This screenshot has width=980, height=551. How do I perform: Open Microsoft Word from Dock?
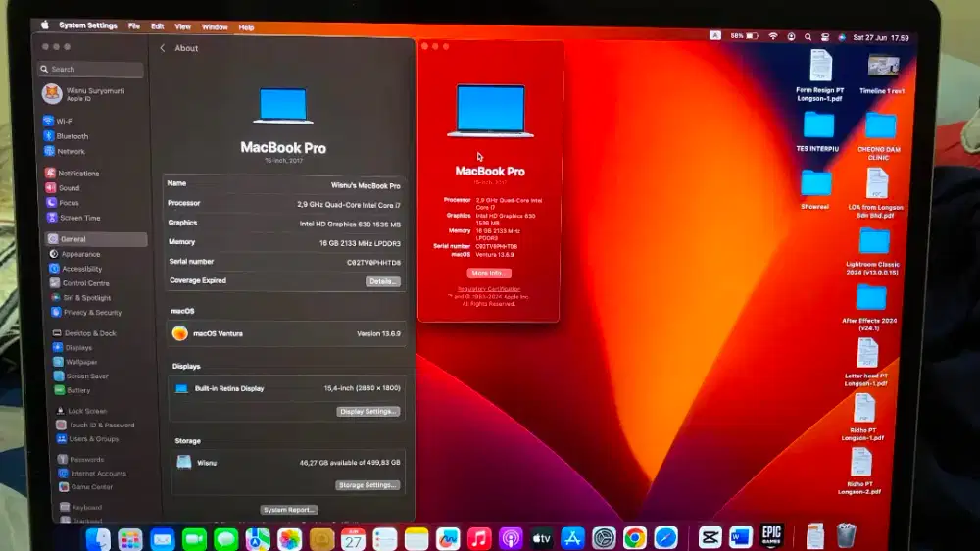click(x=741, y=537)
